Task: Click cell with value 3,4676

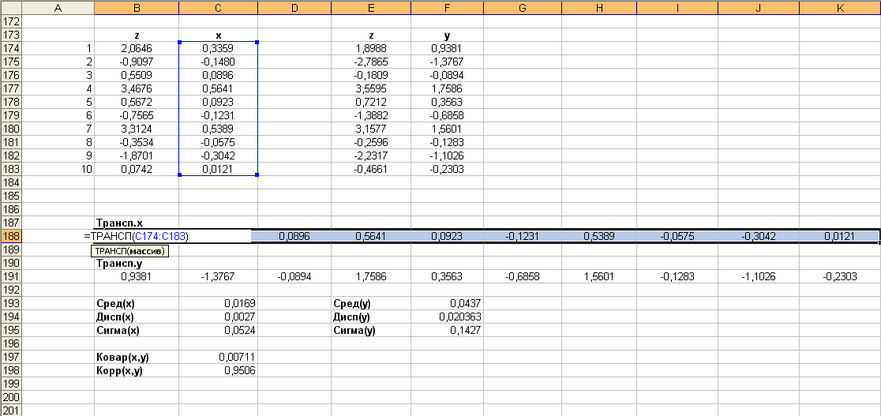Action: pyautogui.click(x=137, y=88)
